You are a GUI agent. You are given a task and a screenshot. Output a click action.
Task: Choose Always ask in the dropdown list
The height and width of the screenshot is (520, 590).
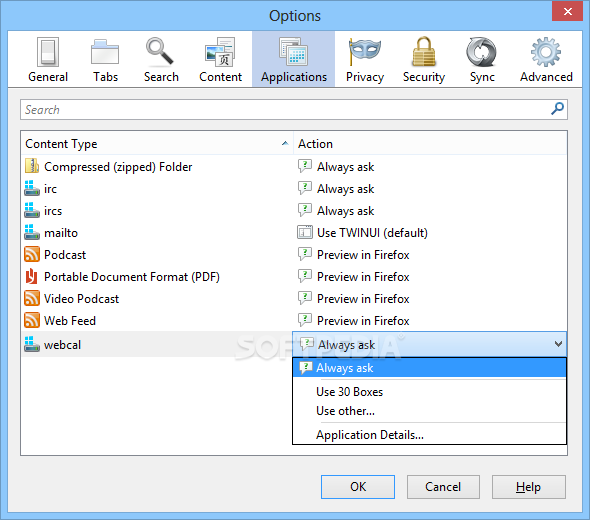429,368
